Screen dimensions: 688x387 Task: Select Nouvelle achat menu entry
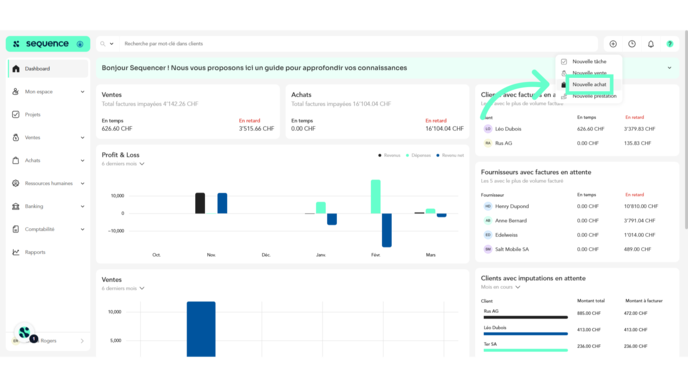pyautogui.click(x=589, y=84)
